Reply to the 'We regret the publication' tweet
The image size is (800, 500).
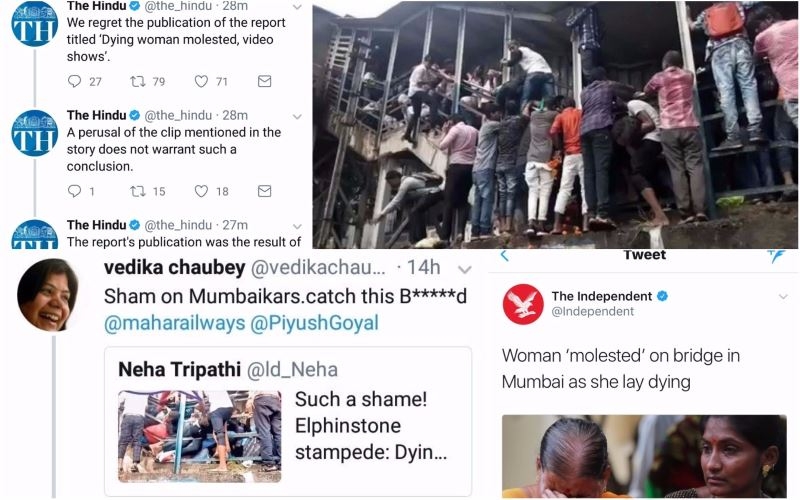coord(74,82)
